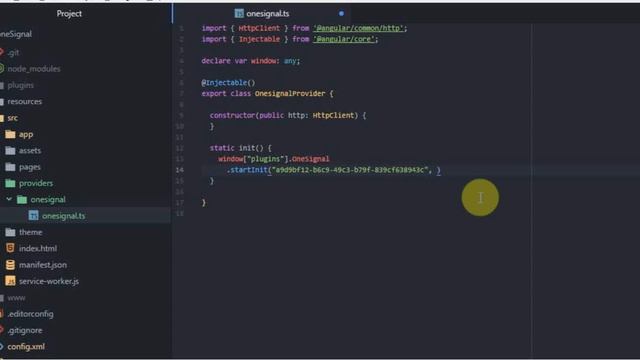Select the .git folder in tree

coord(13,53)
